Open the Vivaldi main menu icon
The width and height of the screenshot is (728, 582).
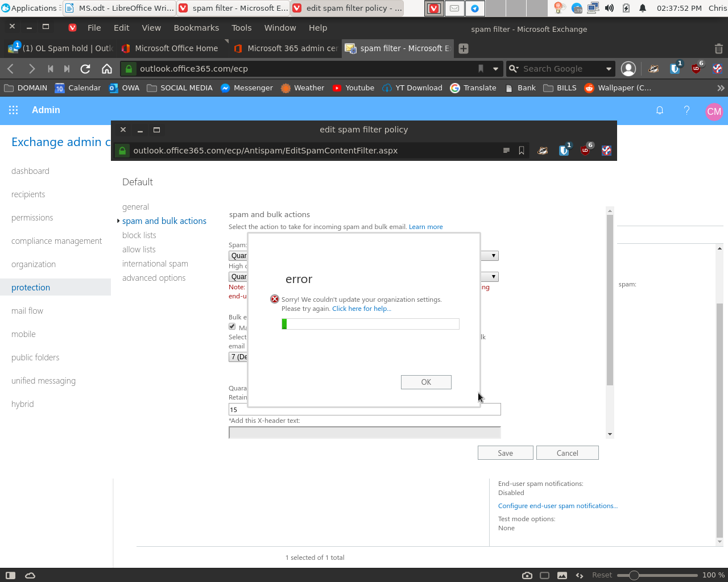point(72,28)
